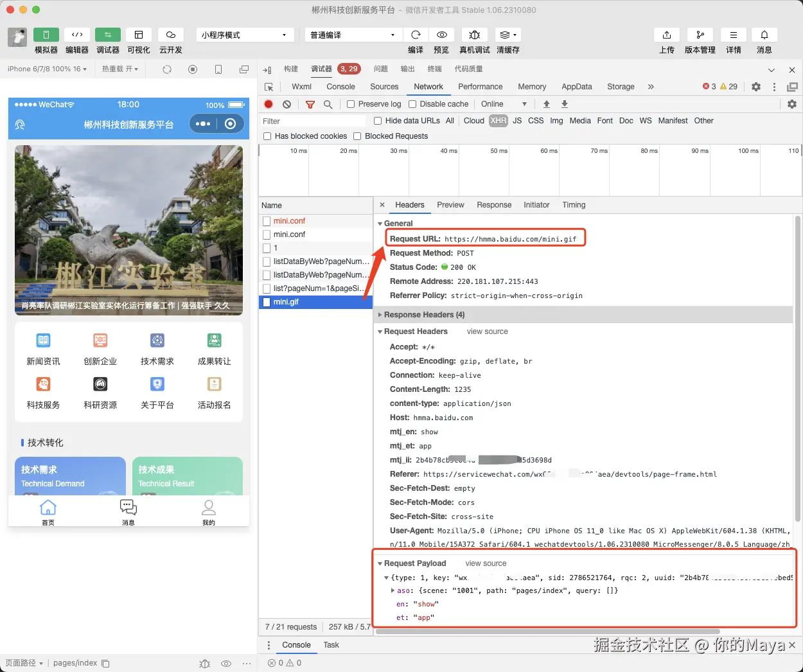Click the simulator refresh icon
Screen dimensions: 803x672
[167, 69]
